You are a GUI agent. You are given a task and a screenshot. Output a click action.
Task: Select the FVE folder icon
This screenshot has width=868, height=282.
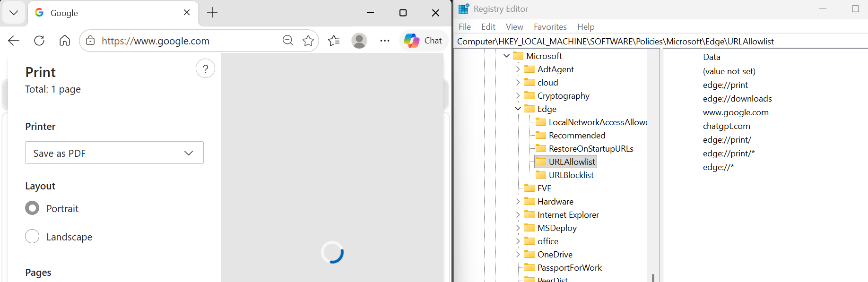[529, 188]
